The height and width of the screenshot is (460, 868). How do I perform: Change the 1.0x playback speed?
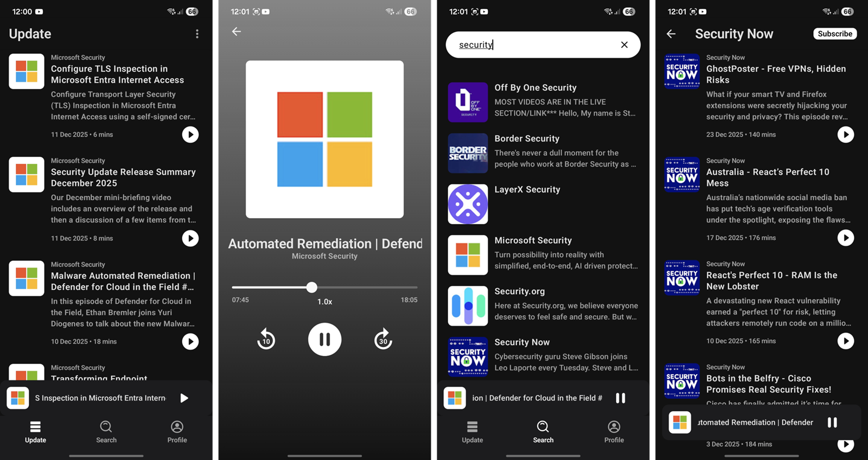[324, 302]
